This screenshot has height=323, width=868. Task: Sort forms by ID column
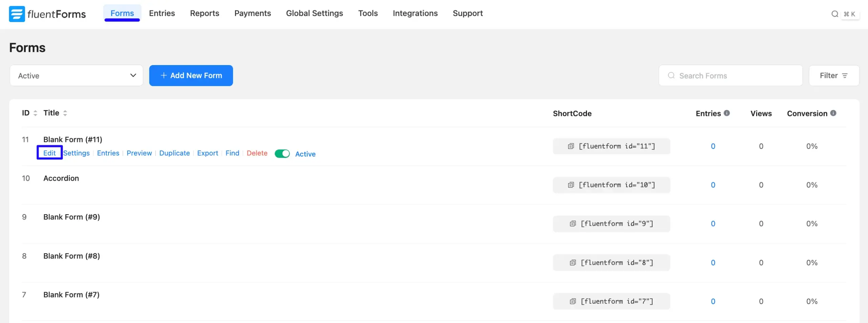pos(35,113)
